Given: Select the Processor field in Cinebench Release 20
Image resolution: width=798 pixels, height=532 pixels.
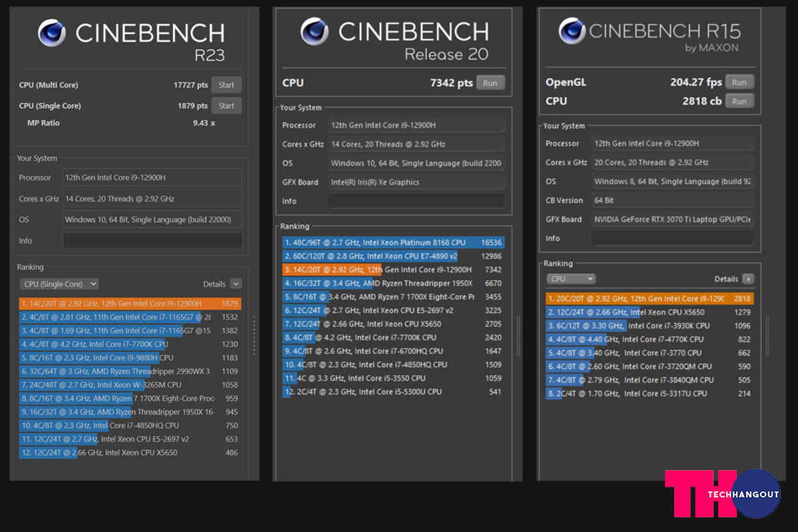Looking at the screenshot, I should coord(416,125).
